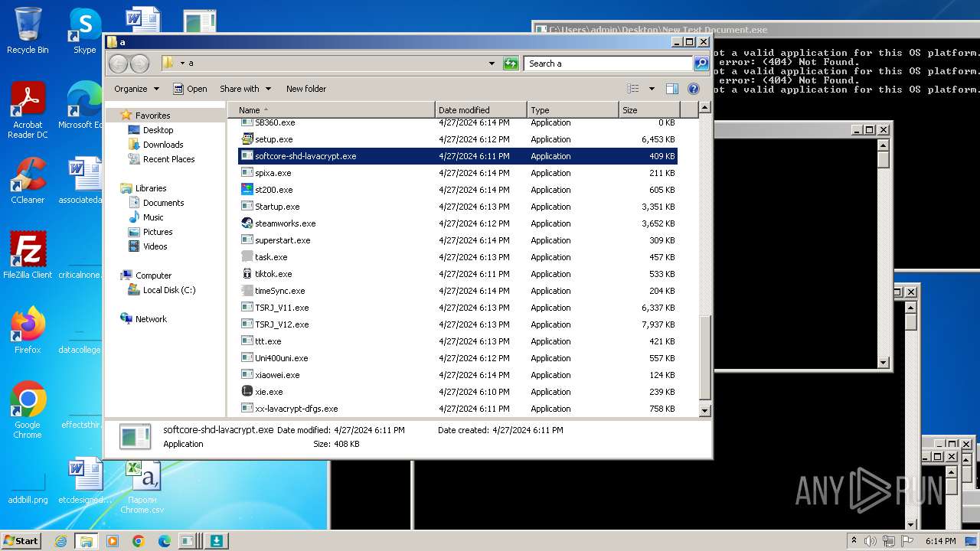Click the Explorer forward navigation button
980x551 pixels.
139,64
